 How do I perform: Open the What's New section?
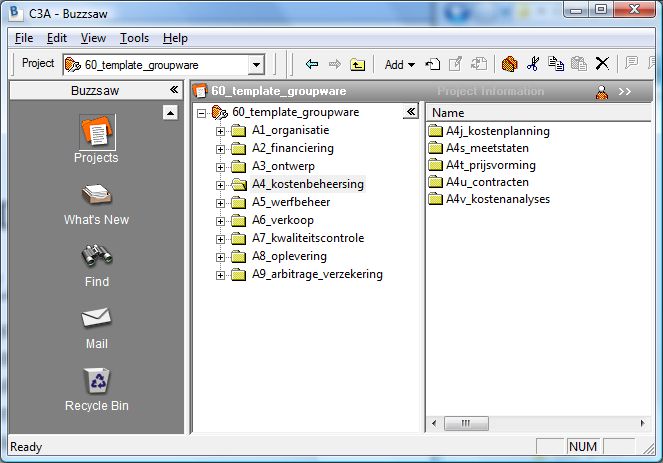(x=96, y=205)
